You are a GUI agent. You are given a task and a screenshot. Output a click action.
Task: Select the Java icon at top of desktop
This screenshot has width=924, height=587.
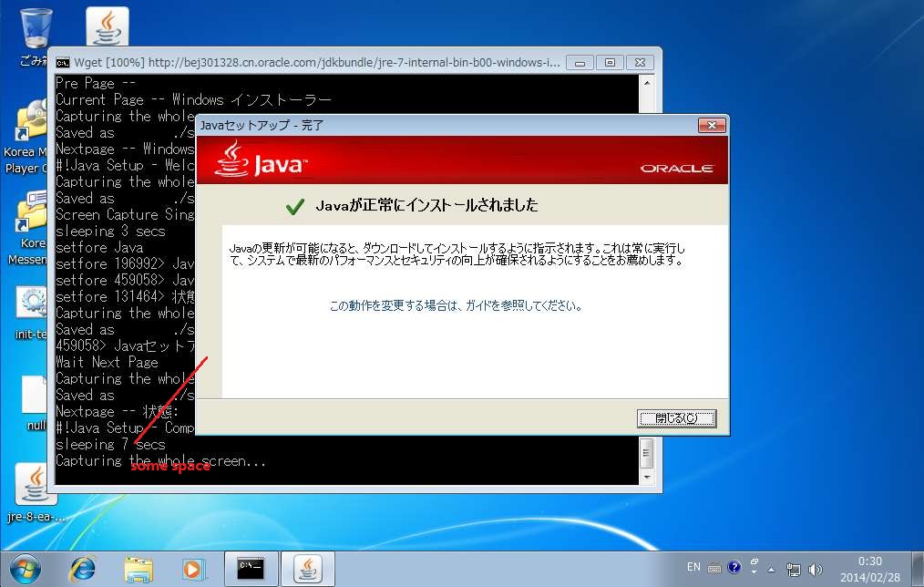click(x=107, y=26)
